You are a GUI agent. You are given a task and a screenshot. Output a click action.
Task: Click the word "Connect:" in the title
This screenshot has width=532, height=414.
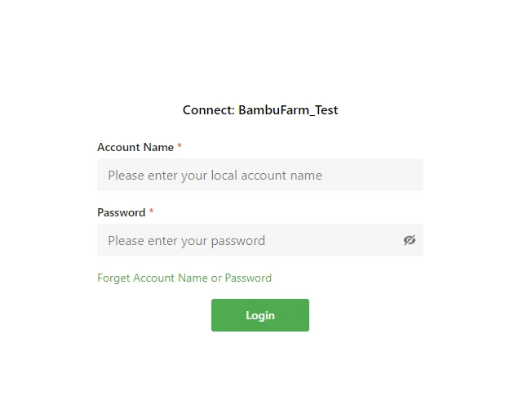(208, 110)
